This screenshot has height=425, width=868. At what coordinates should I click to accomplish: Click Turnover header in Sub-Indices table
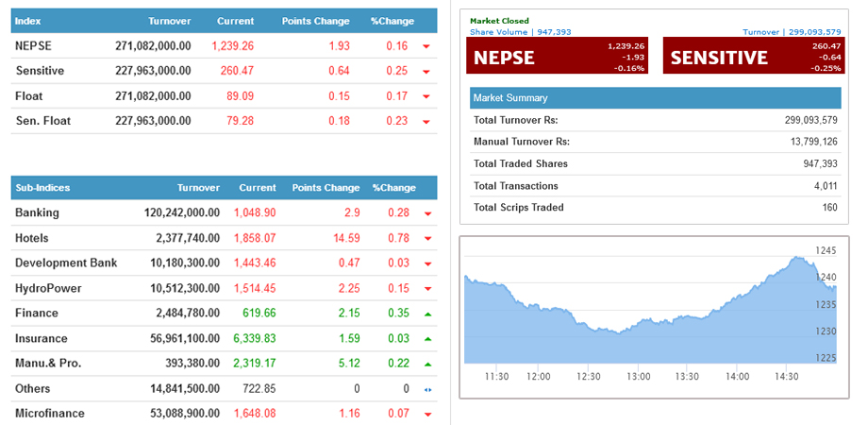[198, 188]
